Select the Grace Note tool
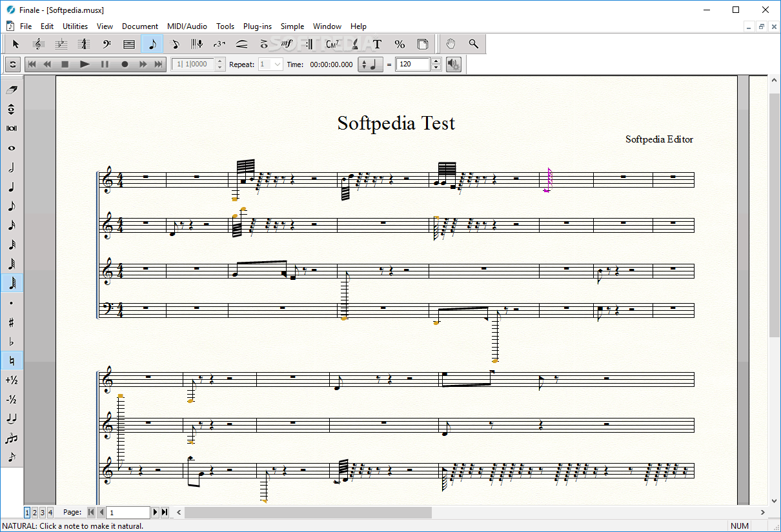This screenshot has height=532, width=781. click(x=12, y=457)
